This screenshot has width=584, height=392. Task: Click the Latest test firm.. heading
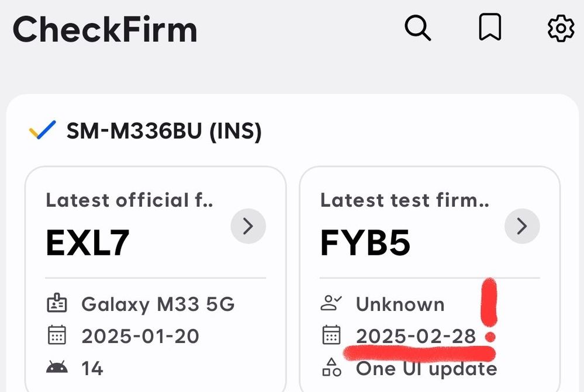pos(405,200)
